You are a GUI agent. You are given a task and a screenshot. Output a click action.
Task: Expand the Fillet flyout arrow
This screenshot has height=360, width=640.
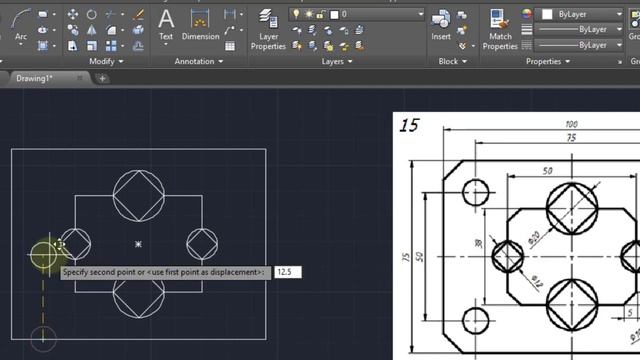(x=122, y=30)
